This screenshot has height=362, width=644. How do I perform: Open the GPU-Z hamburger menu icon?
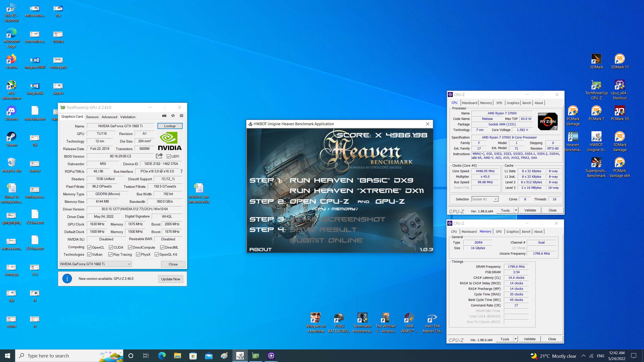[181, 116]
